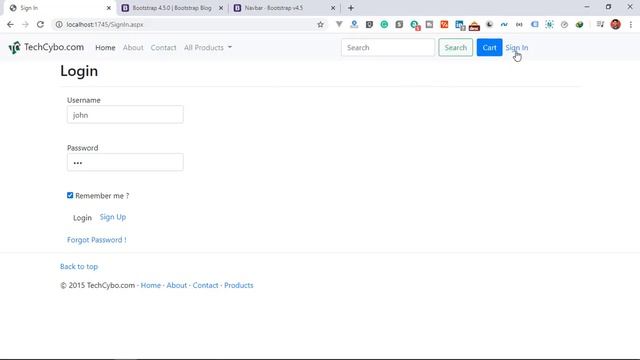640x360 pixels.
Task: Open Chrome three-dot menu
Action: click(x=631, y=24)
